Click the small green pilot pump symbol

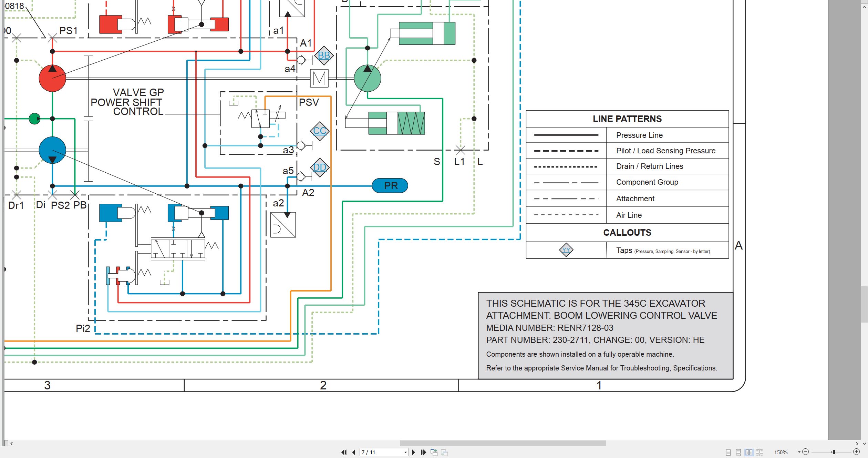pos(34,119)
